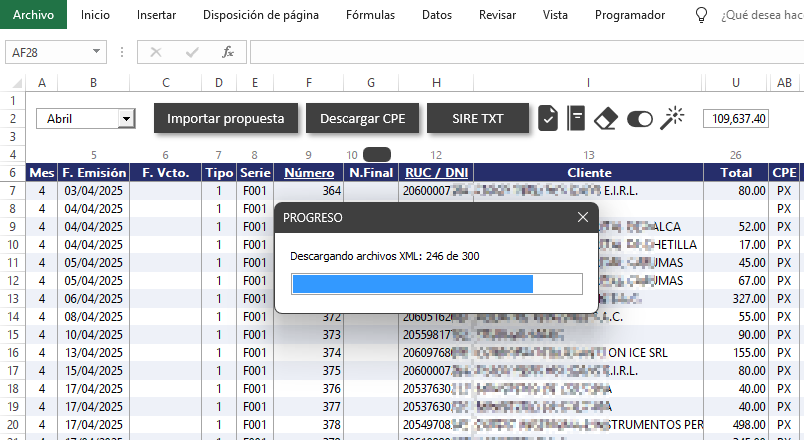Image resolution: width=804 pixels, height=440 pixels.
Task: Click the dark pill shape above N.Final
Action: 377,154
